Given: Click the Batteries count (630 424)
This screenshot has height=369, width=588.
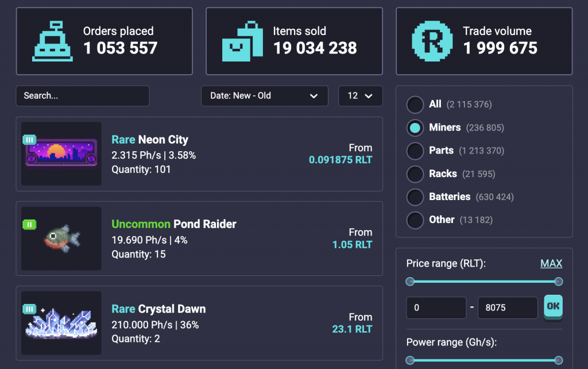Looking at the screenshot, I should pos(494,197).
